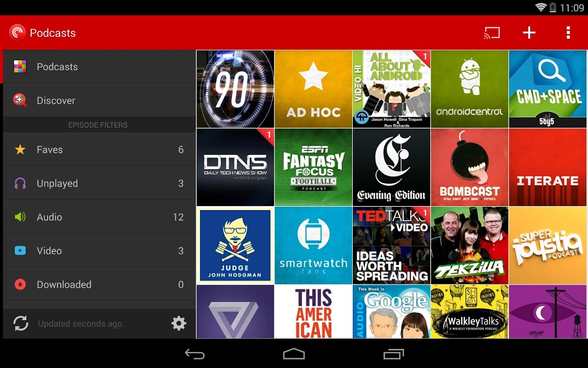The image size is (588, 368).
Task: Click the green speaker Audio icon
Action: (20, 217)
